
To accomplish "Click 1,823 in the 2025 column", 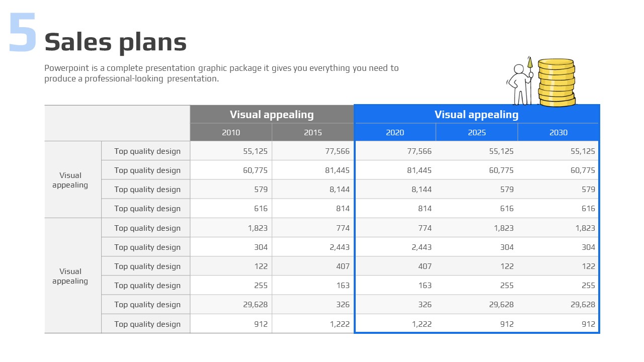I will tap(504, 228).
